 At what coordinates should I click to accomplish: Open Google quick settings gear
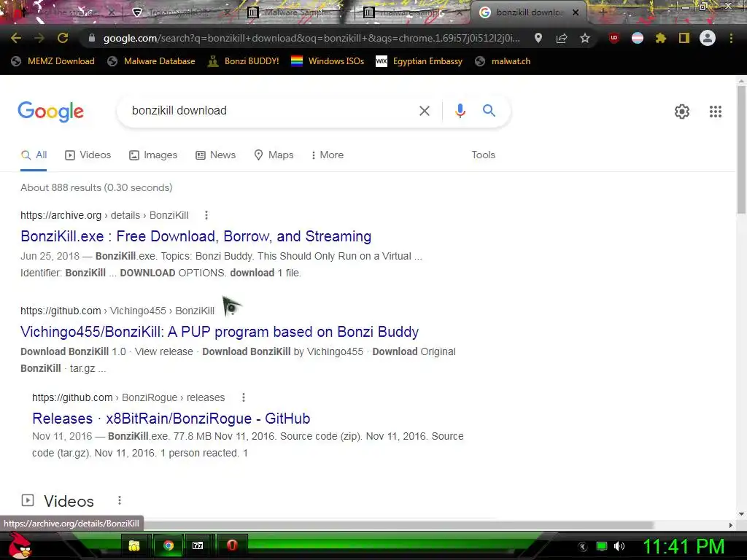coord(682,112)
